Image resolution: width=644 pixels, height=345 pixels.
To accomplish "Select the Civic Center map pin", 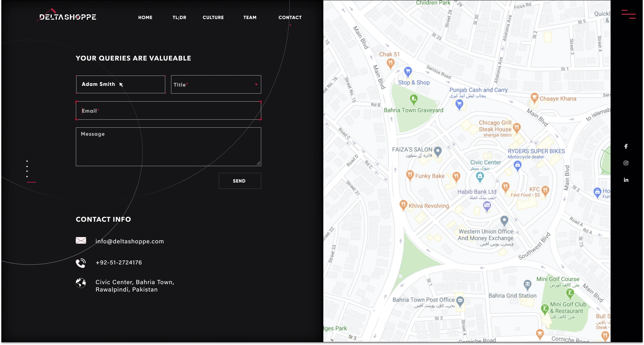I will click(480, 177).
